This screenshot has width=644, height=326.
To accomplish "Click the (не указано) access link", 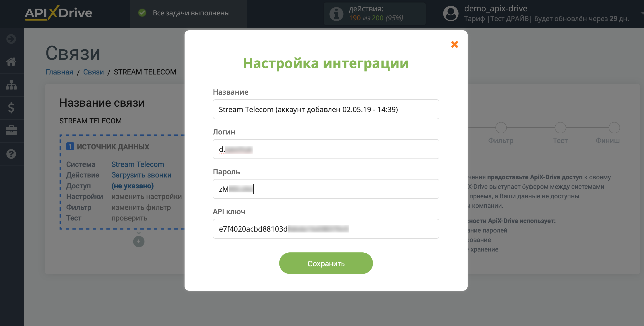I will click(x=132, y=186).
